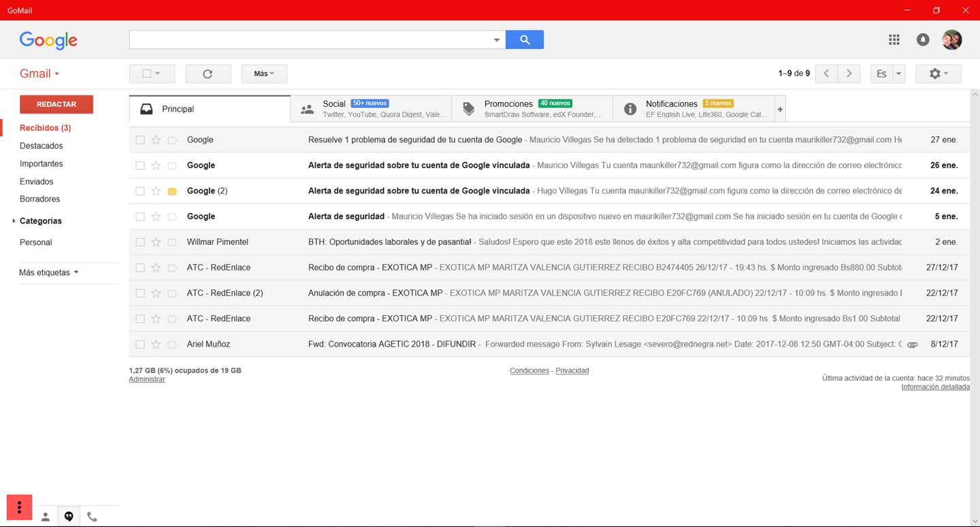
Task: Open the Google notifications bell
Action: pos(923,39)
